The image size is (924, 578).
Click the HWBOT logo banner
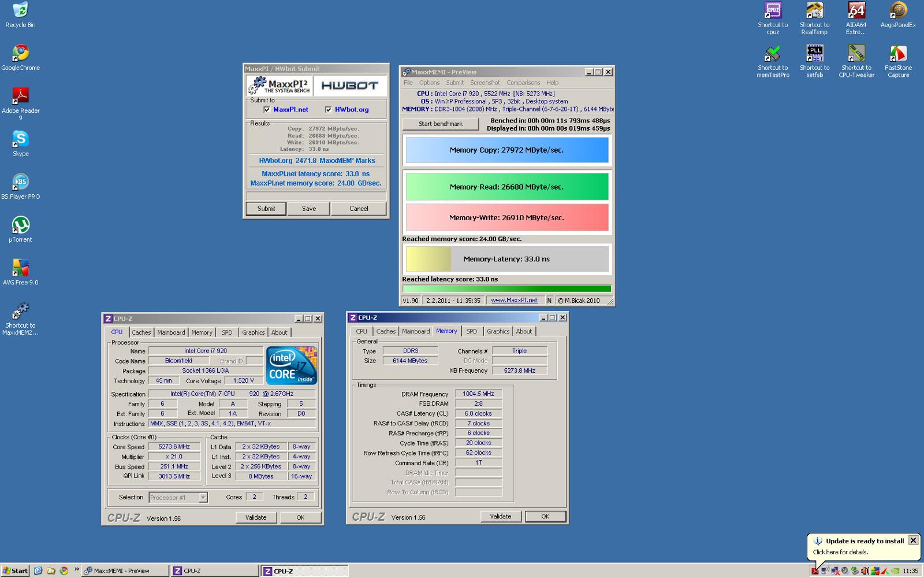(x=349, y=86)
